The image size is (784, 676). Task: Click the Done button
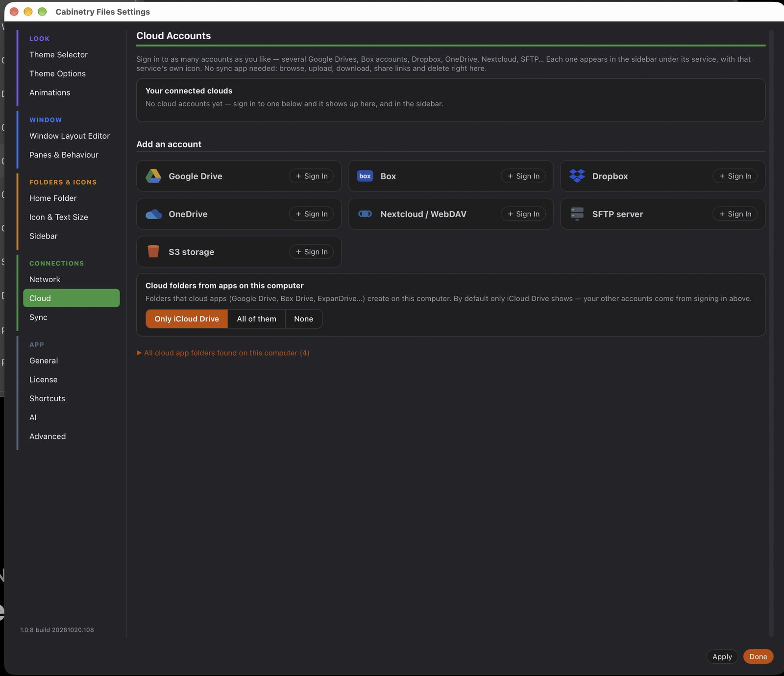[x=758, y=656]
